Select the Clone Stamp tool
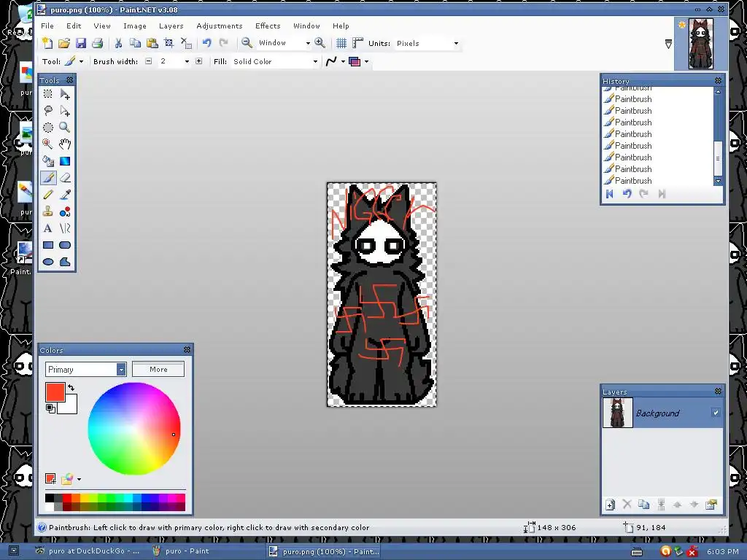 tap(48, 211)
